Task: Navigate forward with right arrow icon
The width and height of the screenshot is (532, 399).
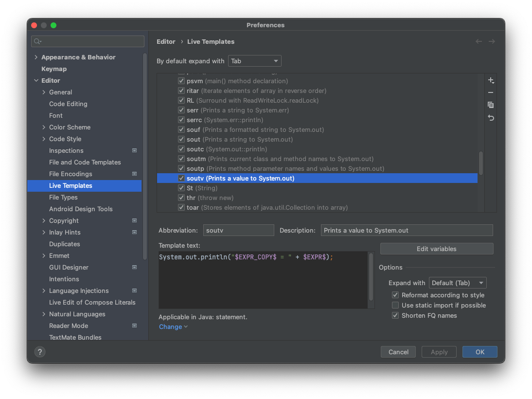Action: click(491, 41)
